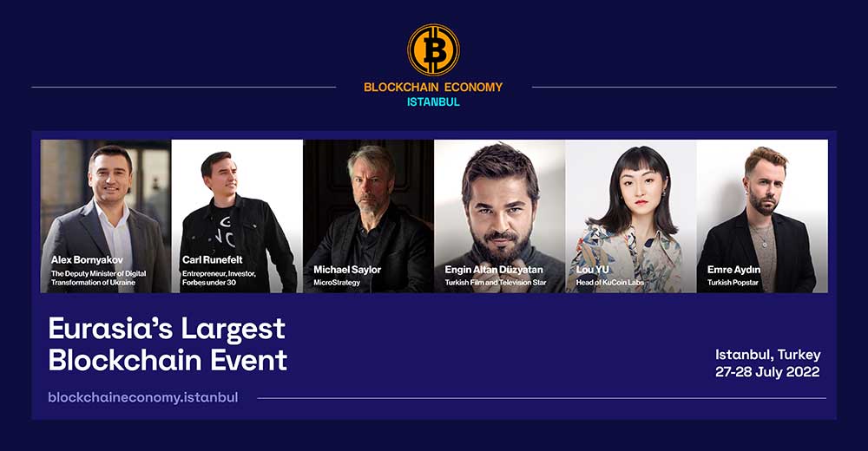Open Alex Bornyakov's speaker photo

106,216
